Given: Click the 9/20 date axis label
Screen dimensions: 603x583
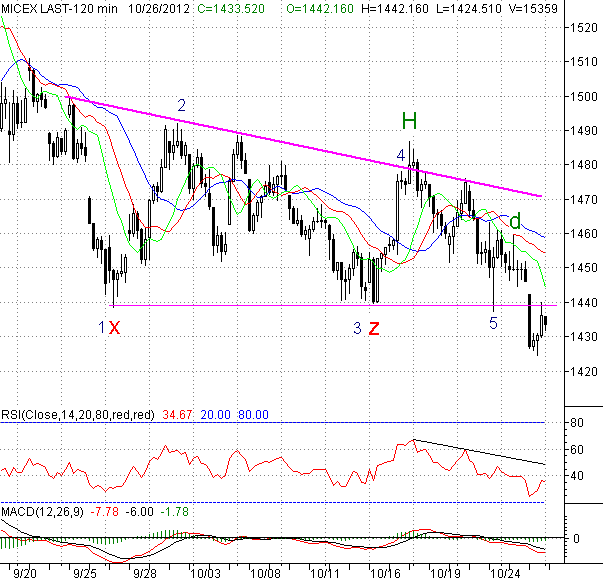Looking at the screenshot, I should (25, 574).
